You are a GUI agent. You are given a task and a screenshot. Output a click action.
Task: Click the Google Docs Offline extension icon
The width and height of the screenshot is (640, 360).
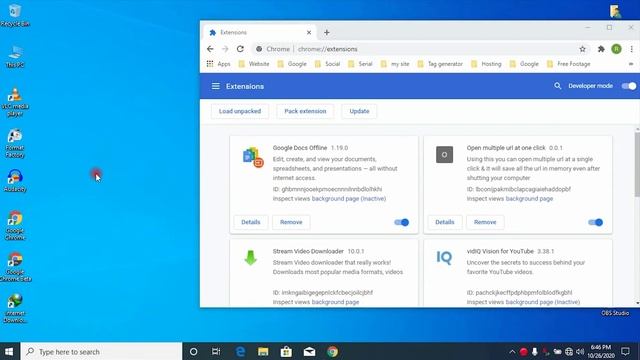[253, 157]
